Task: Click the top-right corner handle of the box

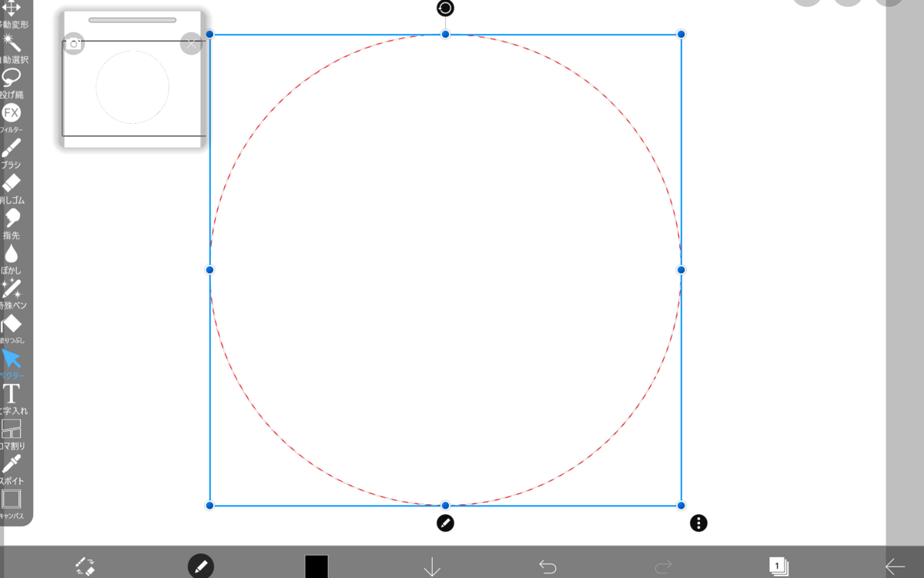Action: tap(681, 35)
